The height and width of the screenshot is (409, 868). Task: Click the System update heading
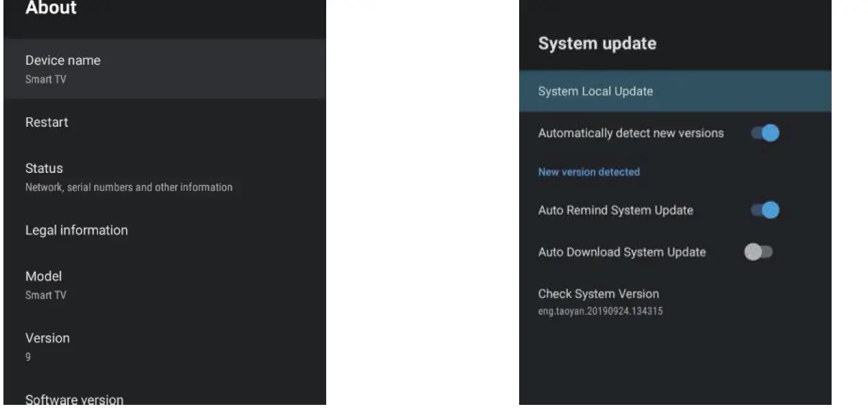pos(597,43)
